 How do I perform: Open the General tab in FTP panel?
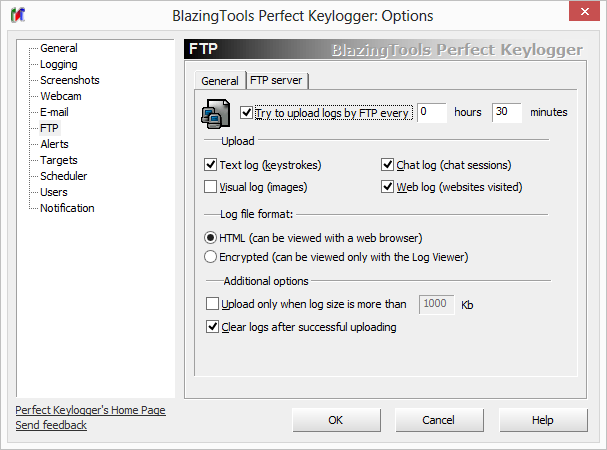[x=219, y=81]
